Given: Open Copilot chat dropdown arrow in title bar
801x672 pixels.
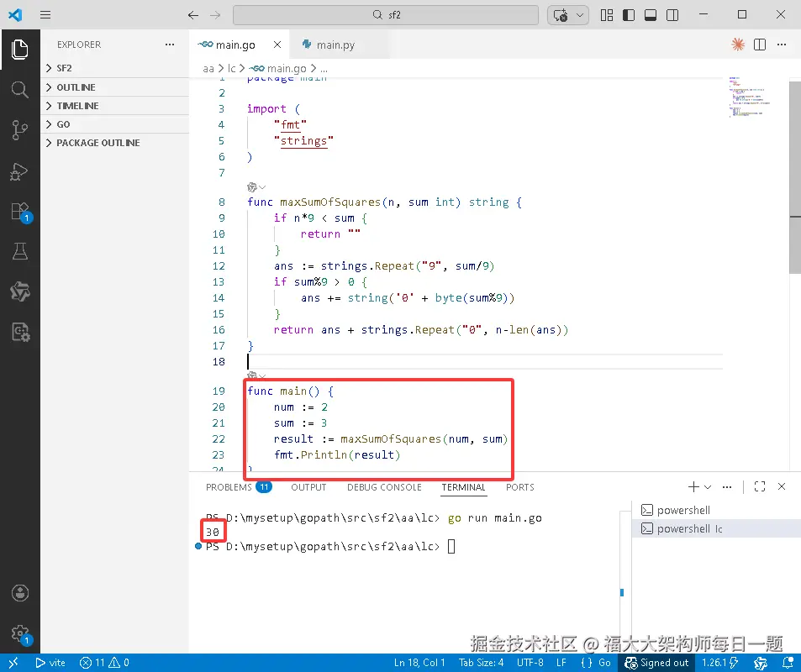Looking at the screenshot, I should coord(580,15).
